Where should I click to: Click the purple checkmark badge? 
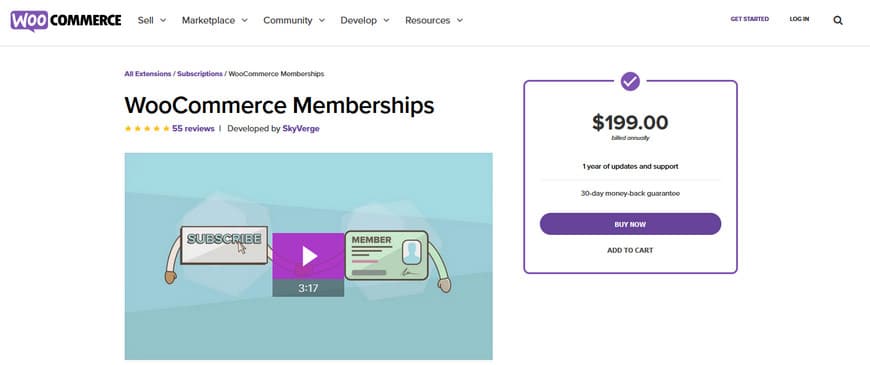(630, 82)
